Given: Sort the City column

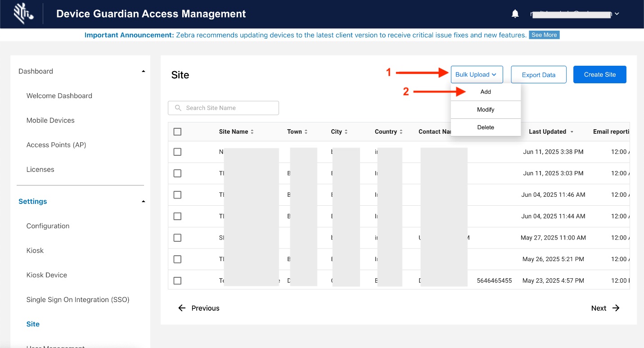Looking at the screenshot, I should [346, 132].
